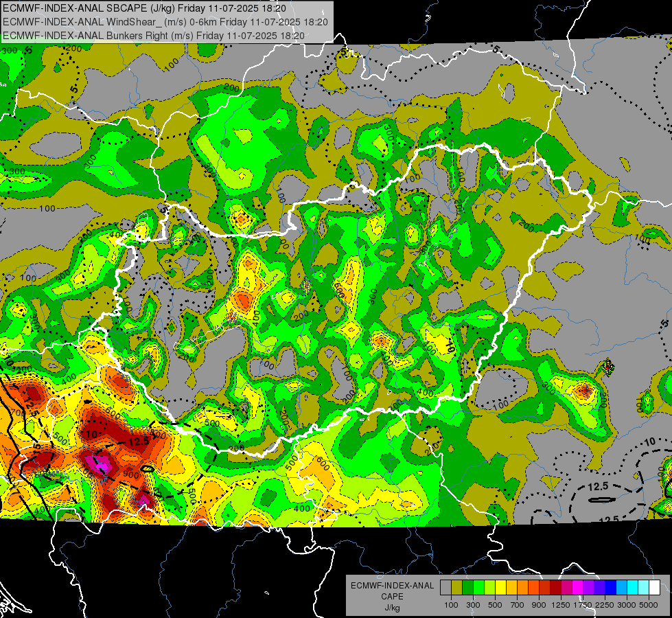Click the legend value 1750
The width and height of the screenshot is (672, 618).
coord(583,605)
